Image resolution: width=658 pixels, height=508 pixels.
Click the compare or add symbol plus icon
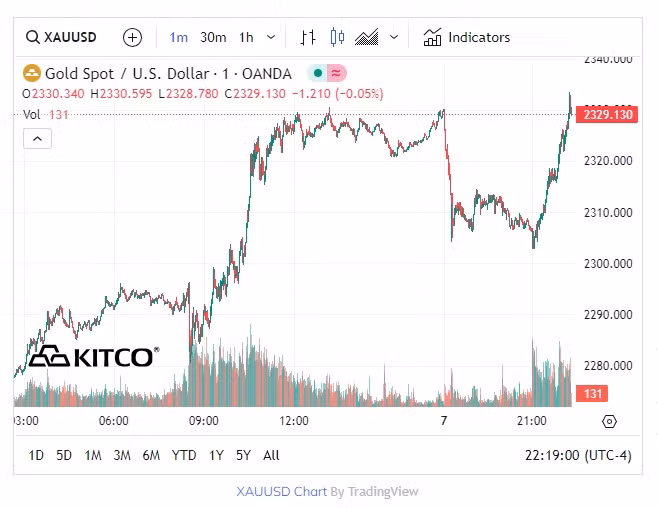pos(132,38)
